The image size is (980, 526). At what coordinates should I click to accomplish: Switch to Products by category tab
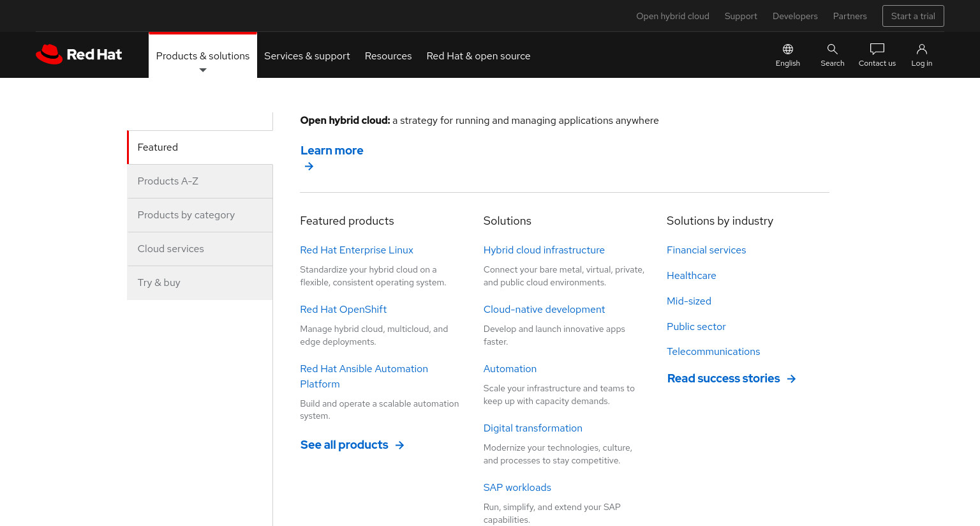point(200,215)
